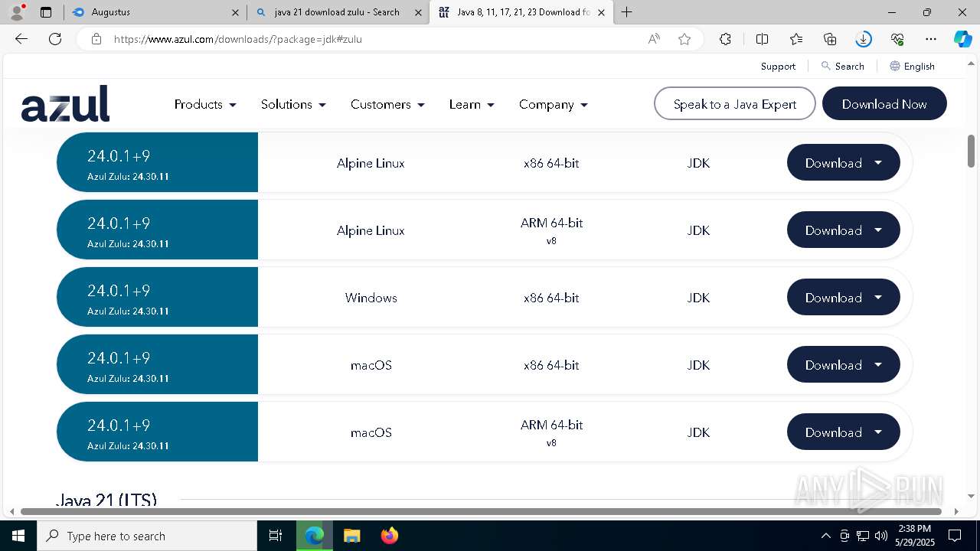Click the vertical page scrollbar thumb

tap(971, 151)
